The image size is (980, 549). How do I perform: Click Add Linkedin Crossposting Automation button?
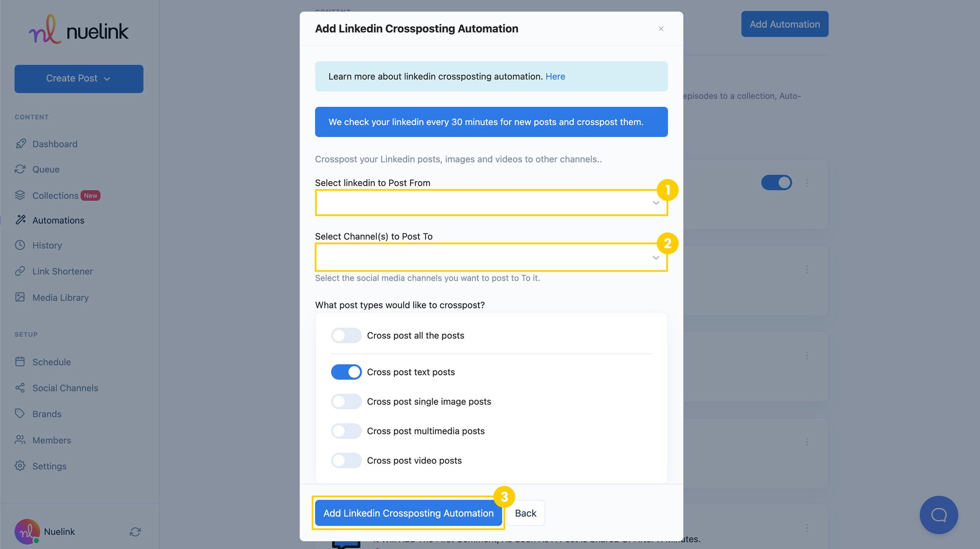[x=409, y=513]
